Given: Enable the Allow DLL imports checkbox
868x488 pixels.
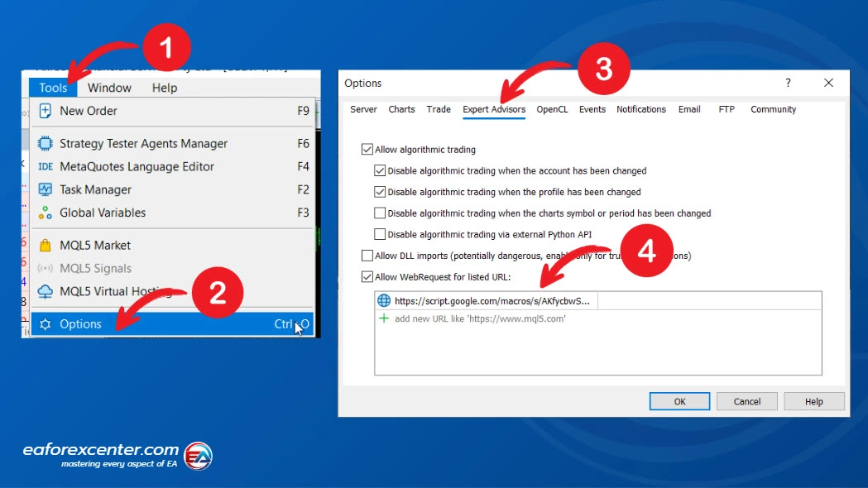Looking at the screenshot, I should pos(367,256).
